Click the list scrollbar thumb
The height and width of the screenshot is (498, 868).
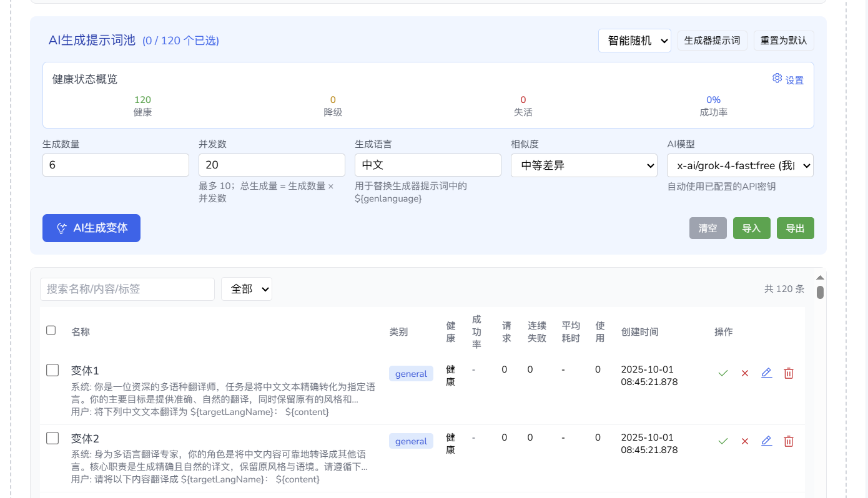(820, 292)
